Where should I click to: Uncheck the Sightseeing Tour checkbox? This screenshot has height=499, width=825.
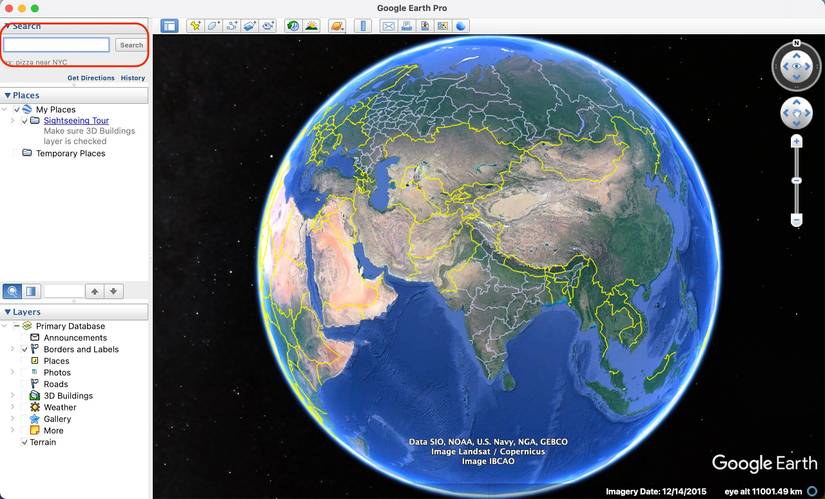(24, 121)
